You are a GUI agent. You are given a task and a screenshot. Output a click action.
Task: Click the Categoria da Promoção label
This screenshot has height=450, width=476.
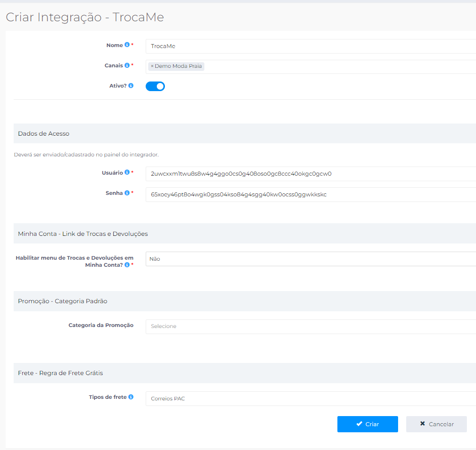[x=101, y=325]
